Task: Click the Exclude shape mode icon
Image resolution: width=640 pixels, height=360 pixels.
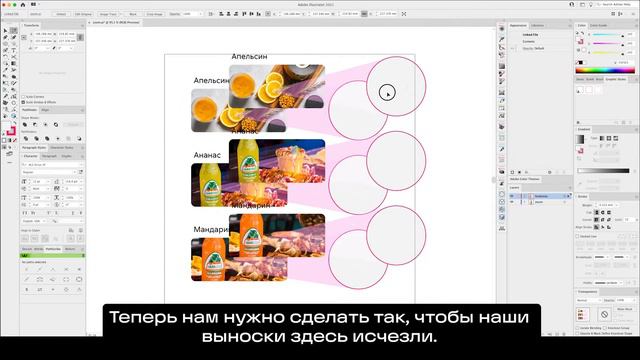Action: [56, 124]
